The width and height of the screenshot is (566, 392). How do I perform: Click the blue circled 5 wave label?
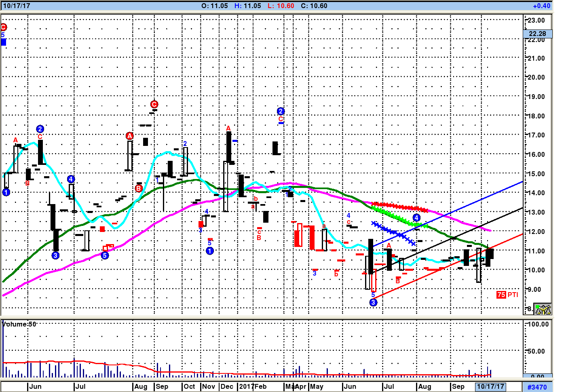point(105,255)
